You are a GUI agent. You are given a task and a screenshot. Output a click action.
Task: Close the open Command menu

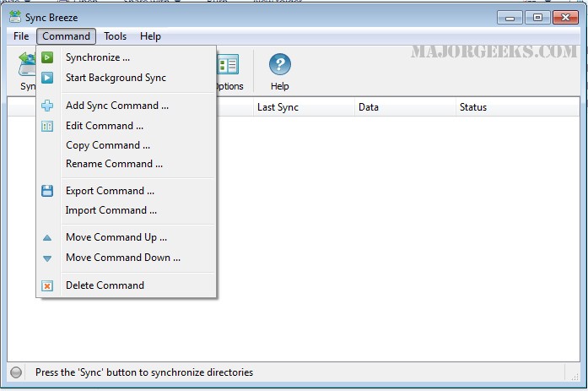click(x=66, y=36)
